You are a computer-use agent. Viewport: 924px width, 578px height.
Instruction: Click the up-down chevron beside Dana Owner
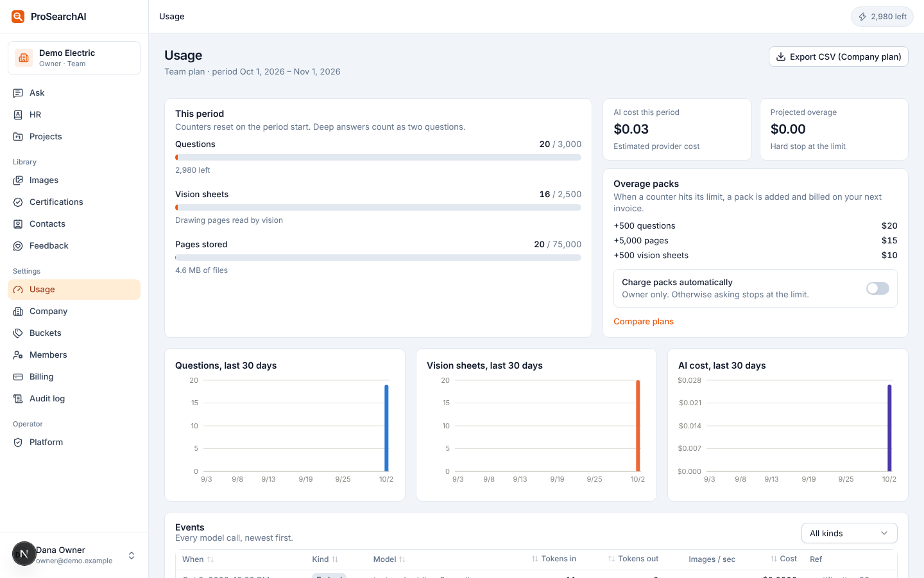click(x=132, y=556)
